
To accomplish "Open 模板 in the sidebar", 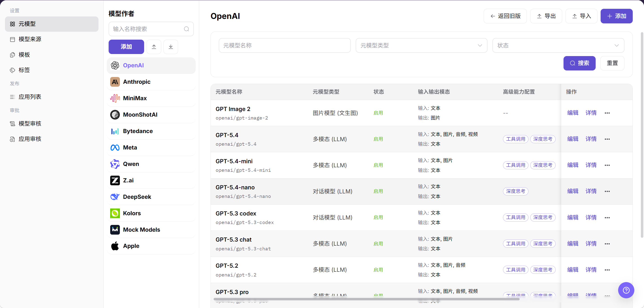I will tap(51, 55).
